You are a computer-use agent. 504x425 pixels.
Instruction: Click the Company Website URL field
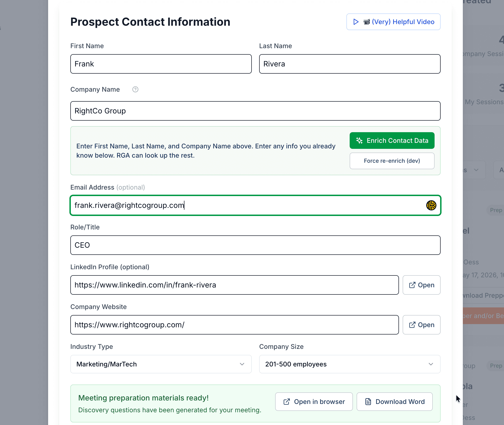click(235, 325)
